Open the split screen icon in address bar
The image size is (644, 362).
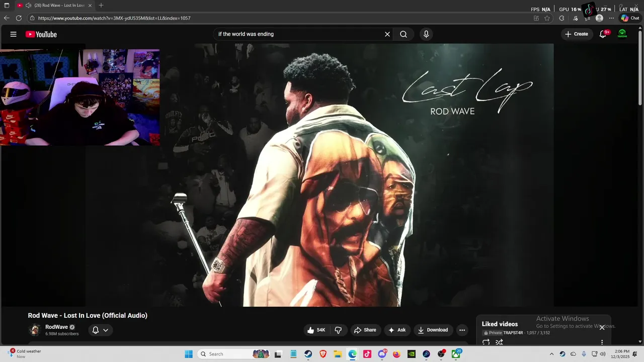tap(536, 18)
